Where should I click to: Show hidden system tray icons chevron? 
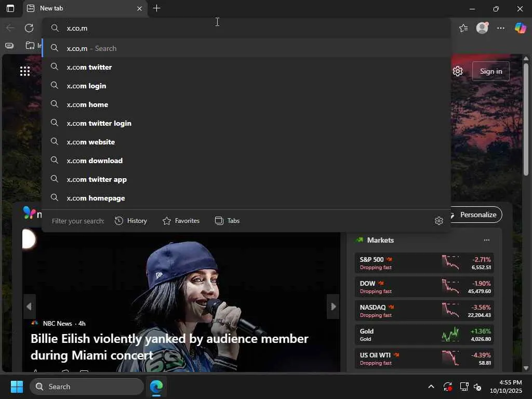[x=431, y=387]
